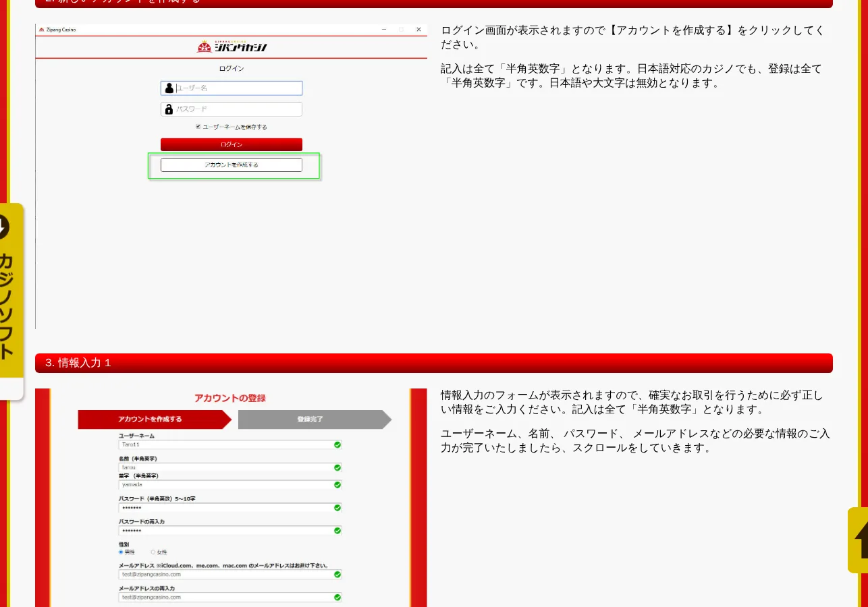Screen dimensions: 868x607
Task: Click the パスワード（半角英数）5〜10字 field
Action: [230, 508]
